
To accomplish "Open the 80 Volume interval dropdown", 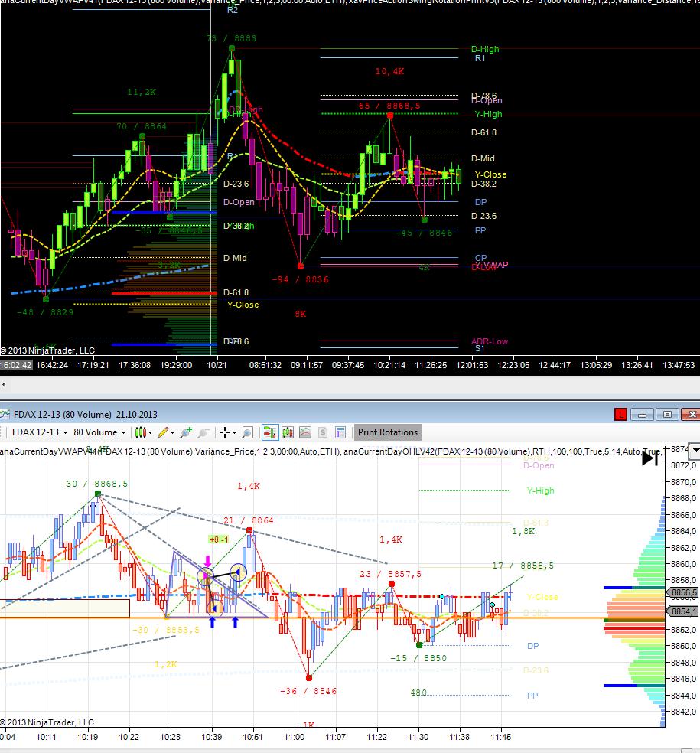I will tap(99, 432).
